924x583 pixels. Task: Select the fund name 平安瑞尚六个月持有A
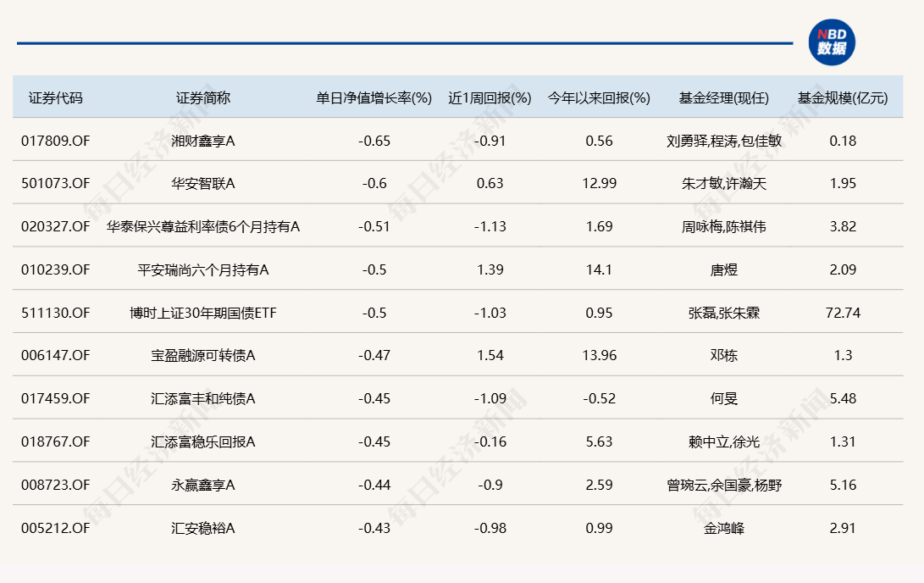pos(202,269)
